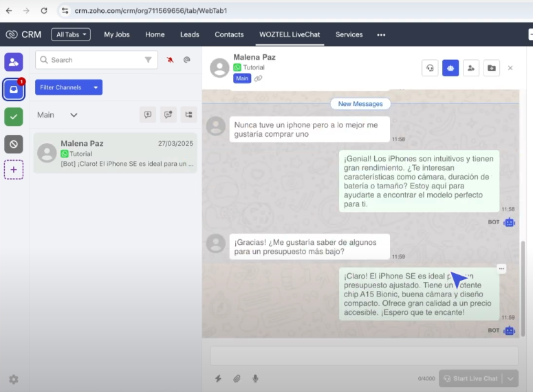
Task: Click the @ mentions icon
Action: [x=186, y=60]
